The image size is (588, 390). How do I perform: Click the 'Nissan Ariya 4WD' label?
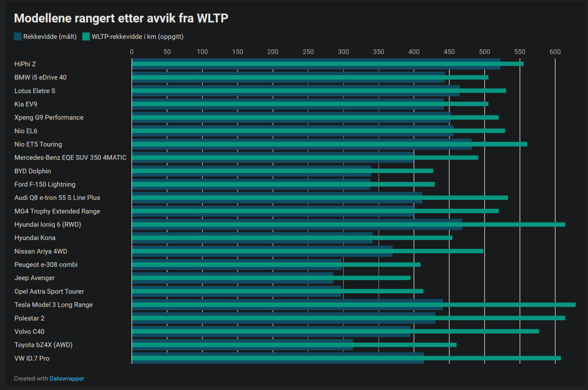[x=41, y=252]
